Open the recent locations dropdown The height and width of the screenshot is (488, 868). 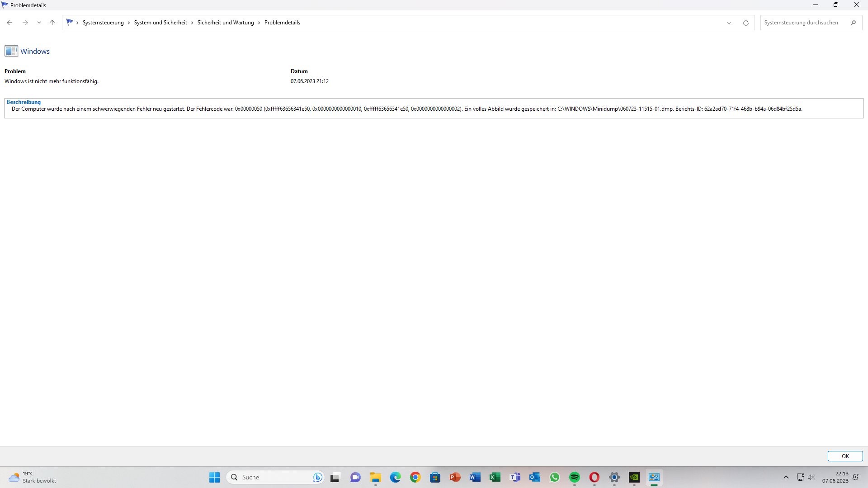(x=39, y=22)
